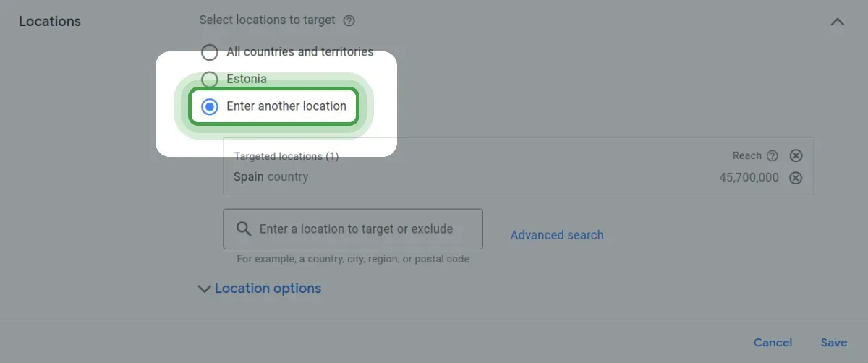868x363 pixels.
Task: Click the 'Locations' section heading
Action: click(x=50, y=22)
